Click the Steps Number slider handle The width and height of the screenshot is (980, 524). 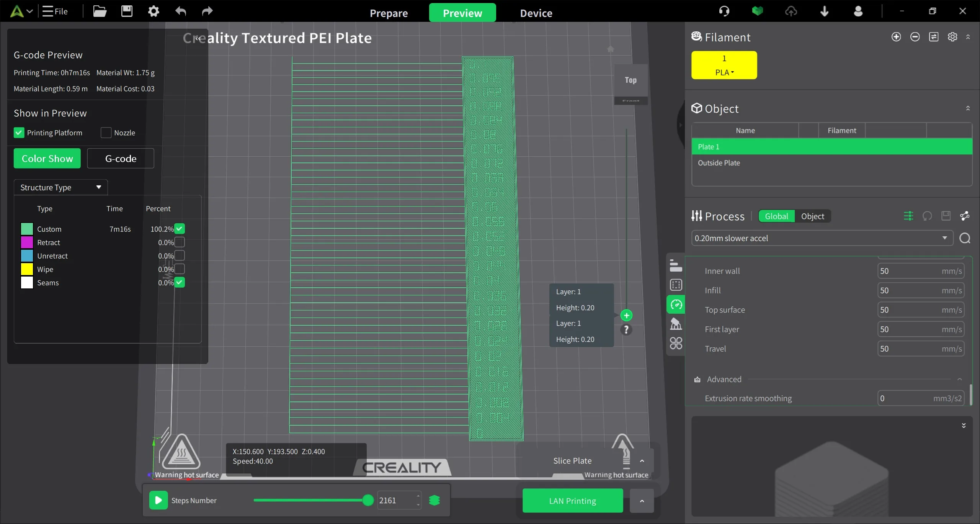[x=367, y=500]
